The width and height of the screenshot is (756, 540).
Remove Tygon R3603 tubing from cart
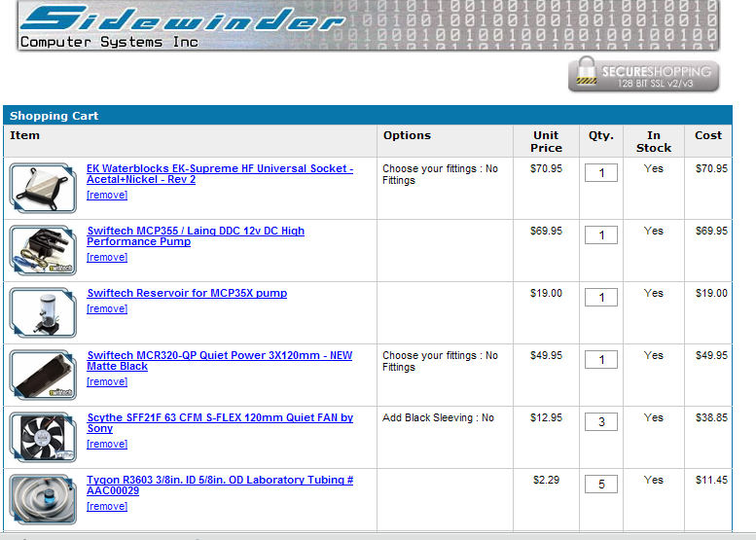click(107, 506)
